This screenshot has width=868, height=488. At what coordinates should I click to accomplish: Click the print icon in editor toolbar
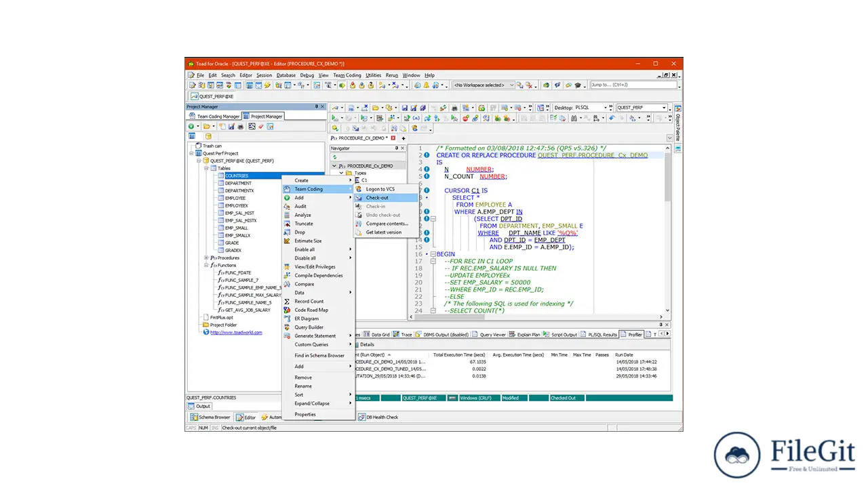pyautogui.click(x=454, y=108)
